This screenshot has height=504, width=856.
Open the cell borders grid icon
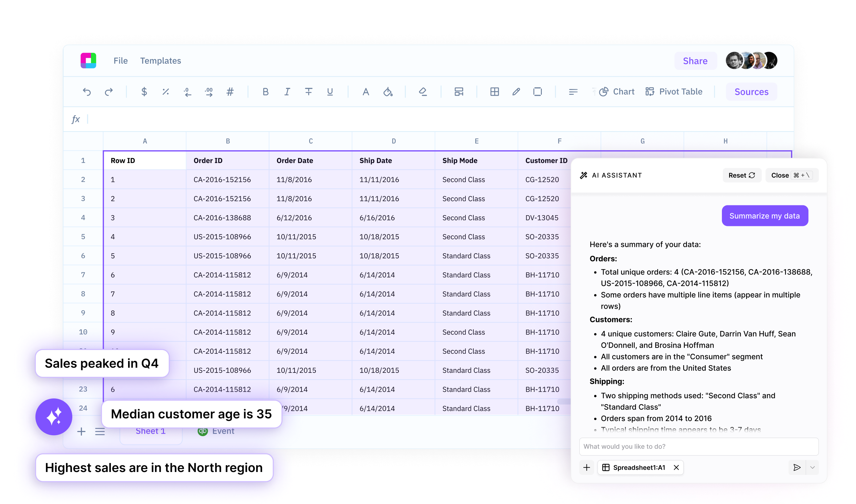coord(494,92)
